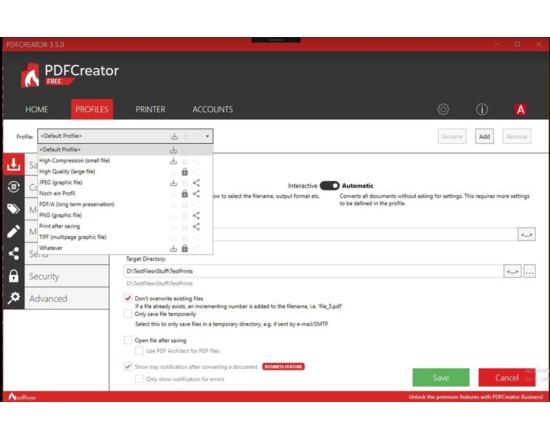The image size is (550, 440).
Task: Select High Compression (small file) profile
Action: (125, 161)
